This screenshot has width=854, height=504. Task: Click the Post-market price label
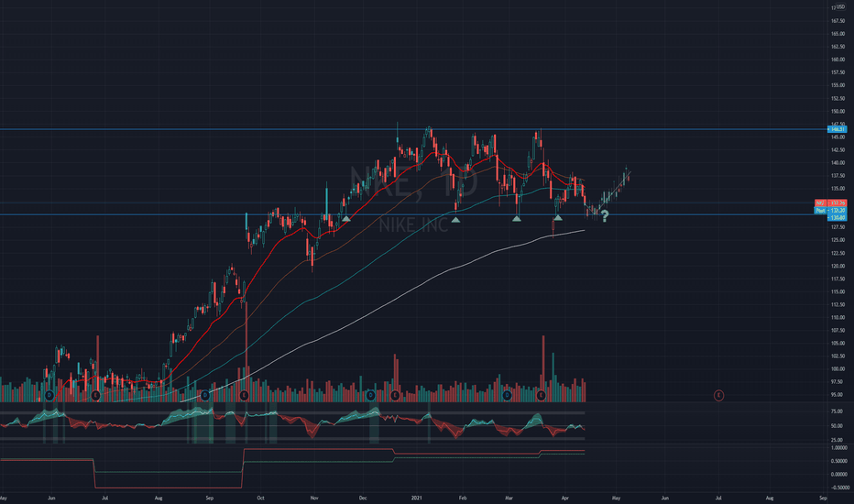(830, 211)
